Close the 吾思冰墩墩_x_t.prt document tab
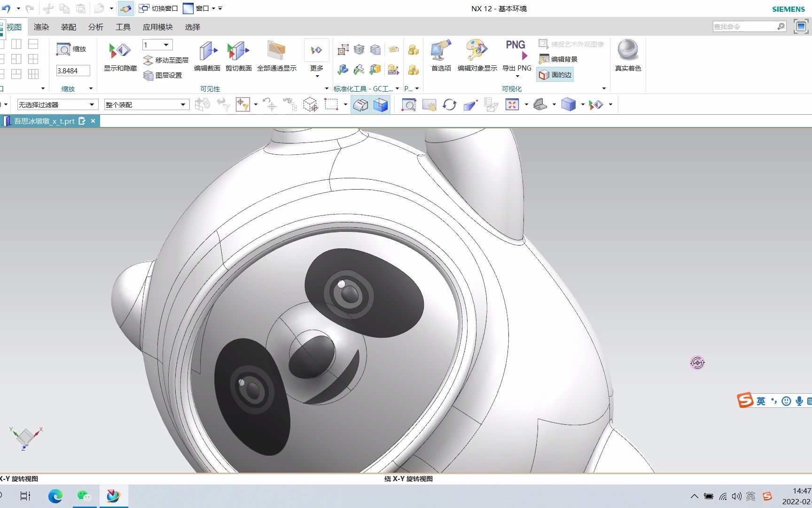The image size is (812, 508). pyautogui.click(x=93, y=121)
